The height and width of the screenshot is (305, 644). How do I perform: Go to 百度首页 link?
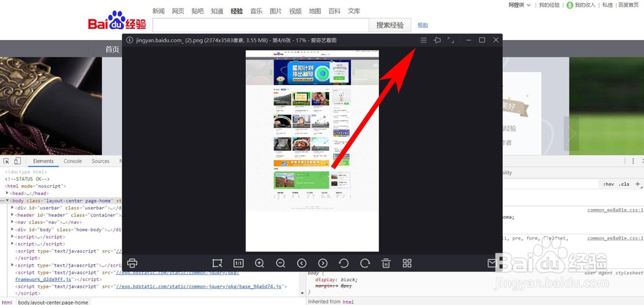point(629,5)
